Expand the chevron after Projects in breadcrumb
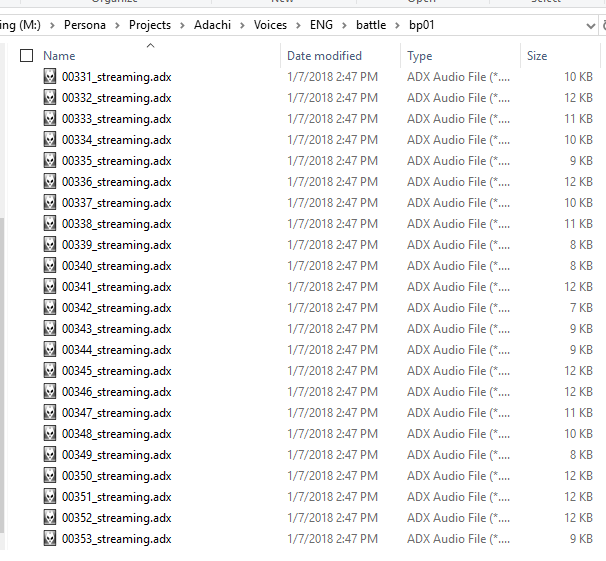 (x=182, y=24)
